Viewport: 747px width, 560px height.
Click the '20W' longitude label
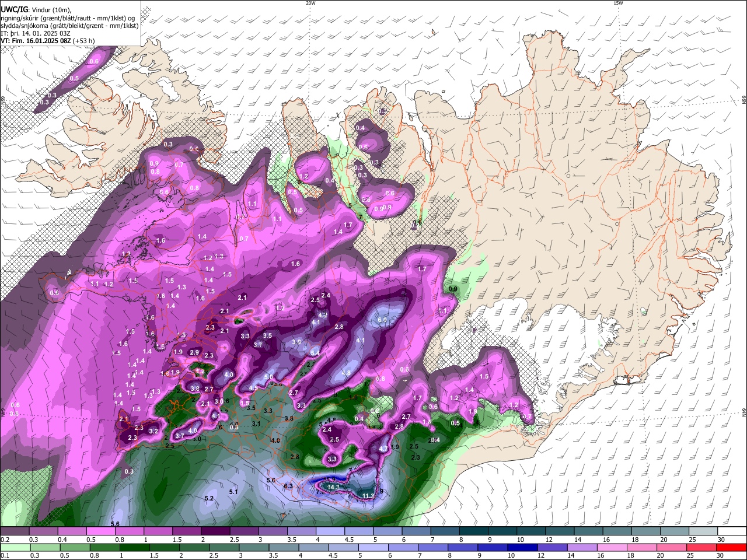point(310,3)
